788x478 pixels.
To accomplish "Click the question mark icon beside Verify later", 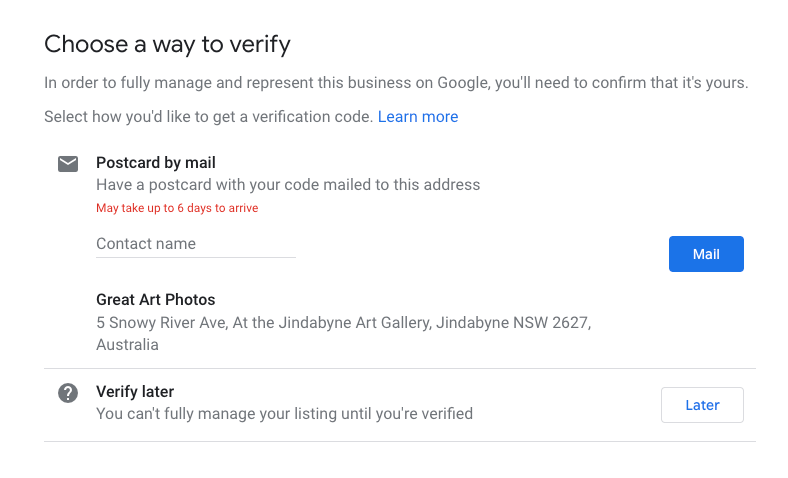I will (x=68, y=393).
